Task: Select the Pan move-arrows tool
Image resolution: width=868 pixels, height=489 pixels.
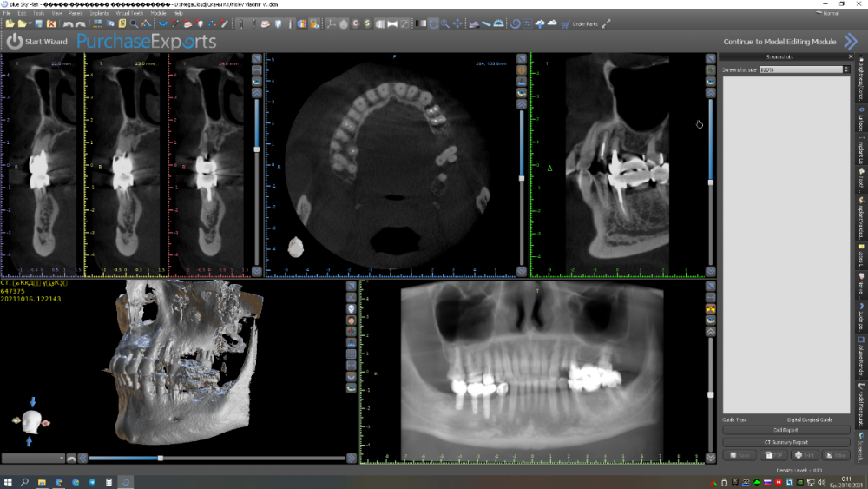Action: [x=457, y=23]
